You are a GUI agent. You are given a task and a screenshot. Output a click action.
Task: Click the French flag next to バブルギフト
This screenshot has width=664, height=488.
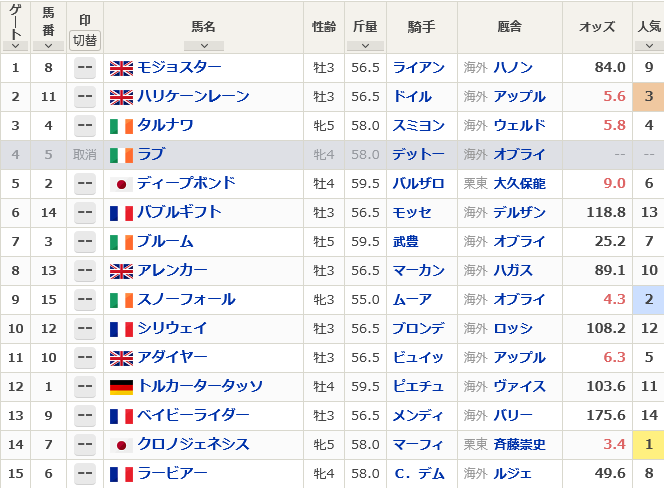pos(121,213)
